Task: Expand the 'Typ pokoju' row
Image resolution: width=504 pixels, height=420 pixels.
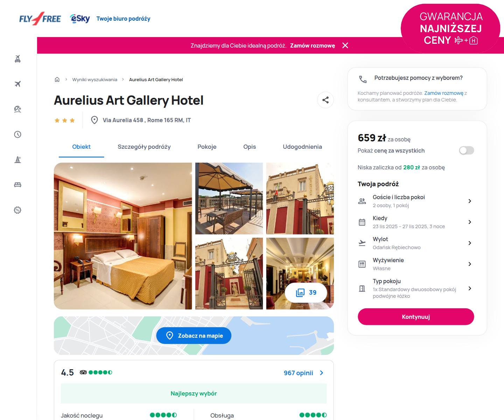Action: point(415,288)
